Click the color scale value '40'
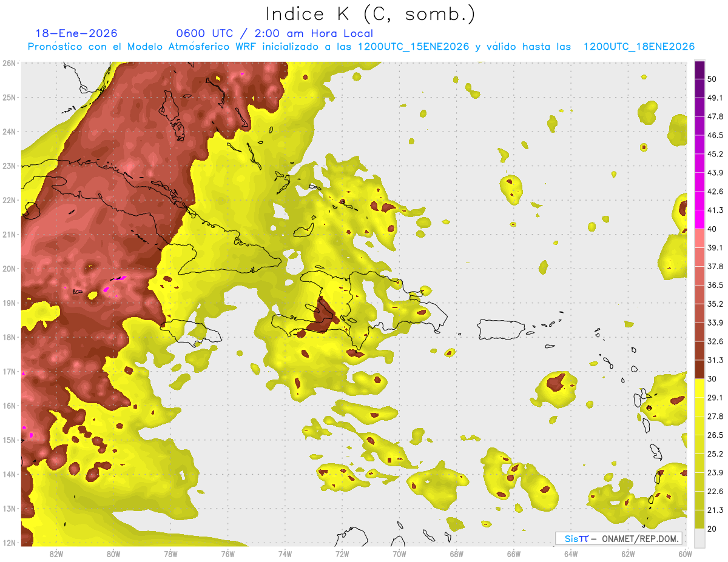728x562 pixels. tap(713, 229)
